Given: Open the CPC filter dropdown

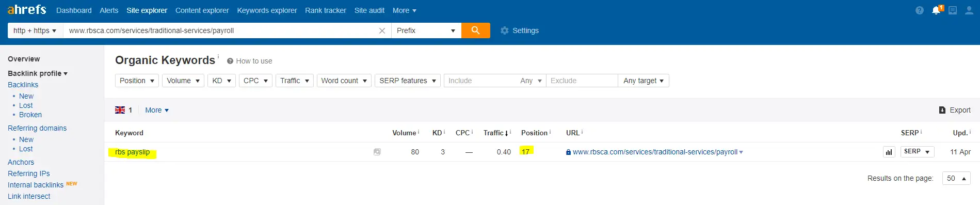Looking at the screenshot, I should point(255,81).
